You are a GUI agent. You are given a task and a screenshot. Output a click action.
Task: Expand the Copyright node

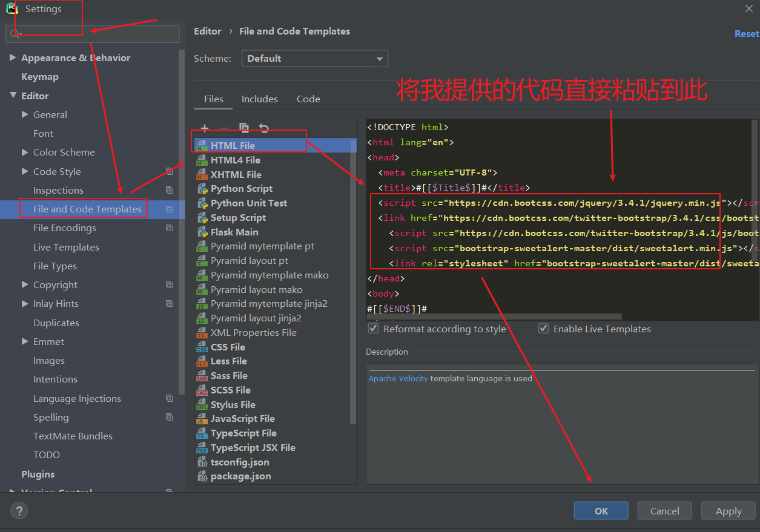25,284
